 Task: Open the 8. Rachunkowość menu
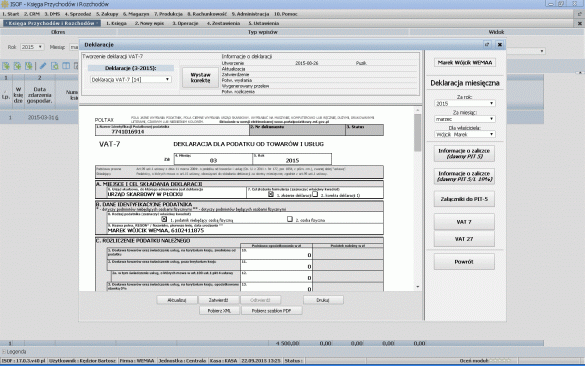point(207,14)
